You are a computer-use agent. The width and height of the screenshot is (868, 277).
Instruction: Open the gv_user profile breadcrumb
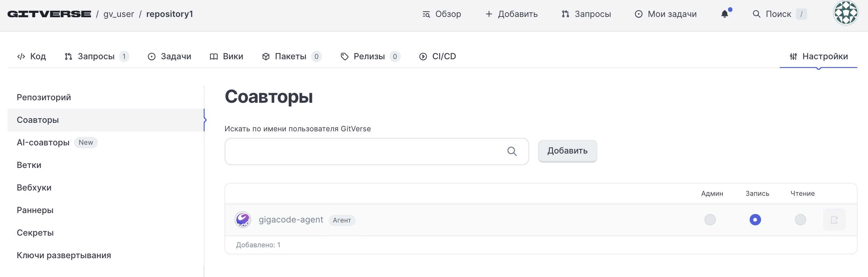[119, 14]
